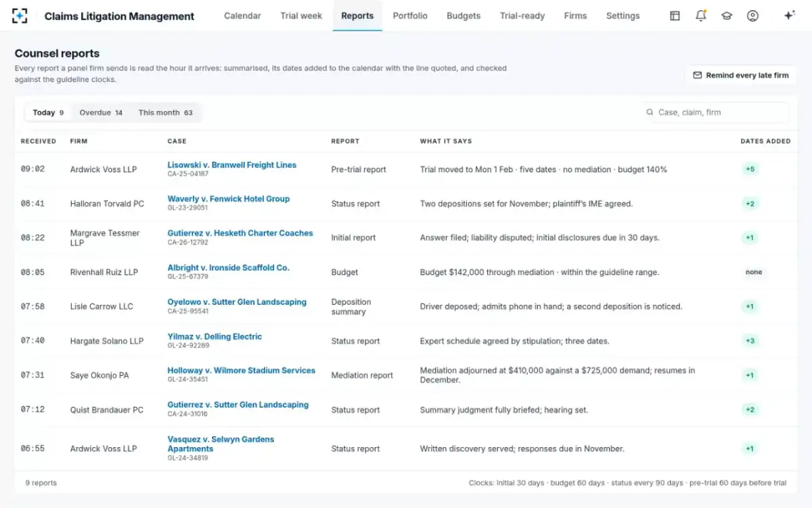Screen dimensions: 812x508
Task: Click the '9 reports' footer count
Action: [41, 483]
